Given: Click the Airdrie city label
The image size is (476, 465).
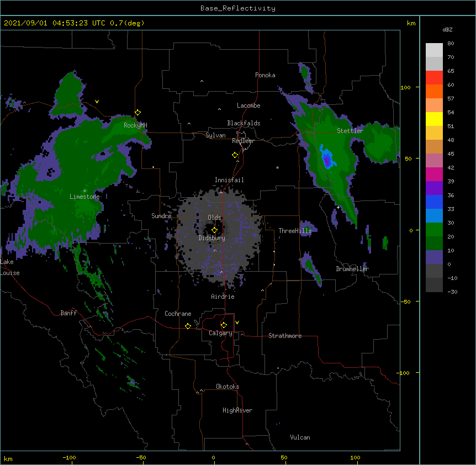Looking at the screenshot, I should coord(223,297).
